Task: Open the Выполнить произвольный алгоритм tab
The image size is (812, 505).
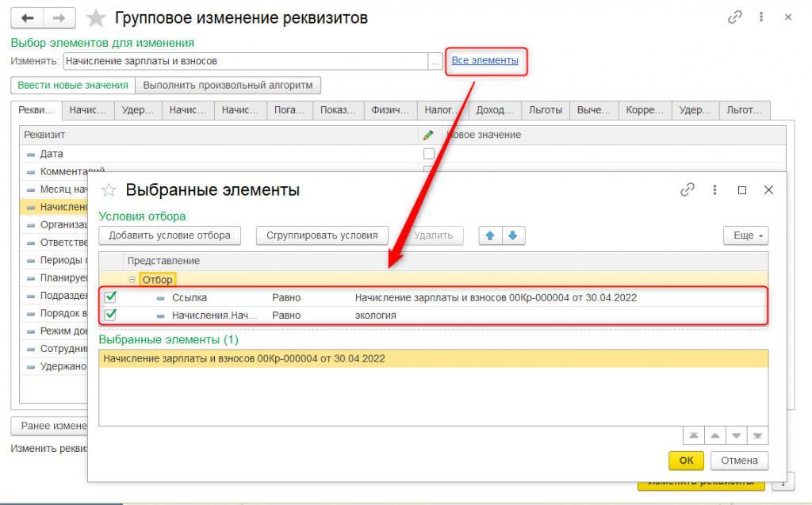Action: pyautogui.click(x=228, y=86)
